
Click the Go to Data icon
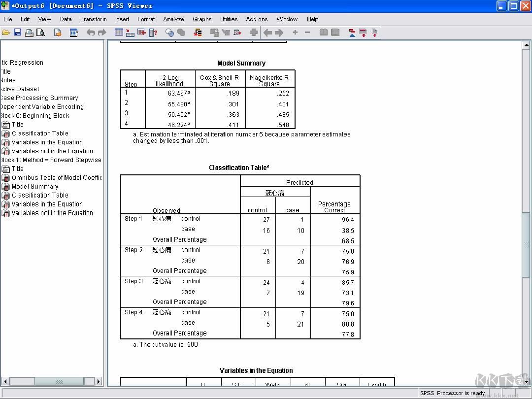(x=119, y=33)
